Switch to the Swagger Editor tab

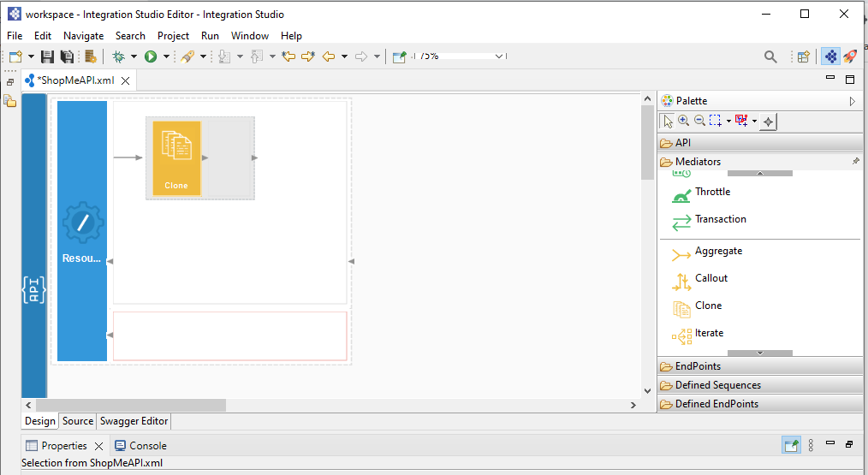point(134,421)
